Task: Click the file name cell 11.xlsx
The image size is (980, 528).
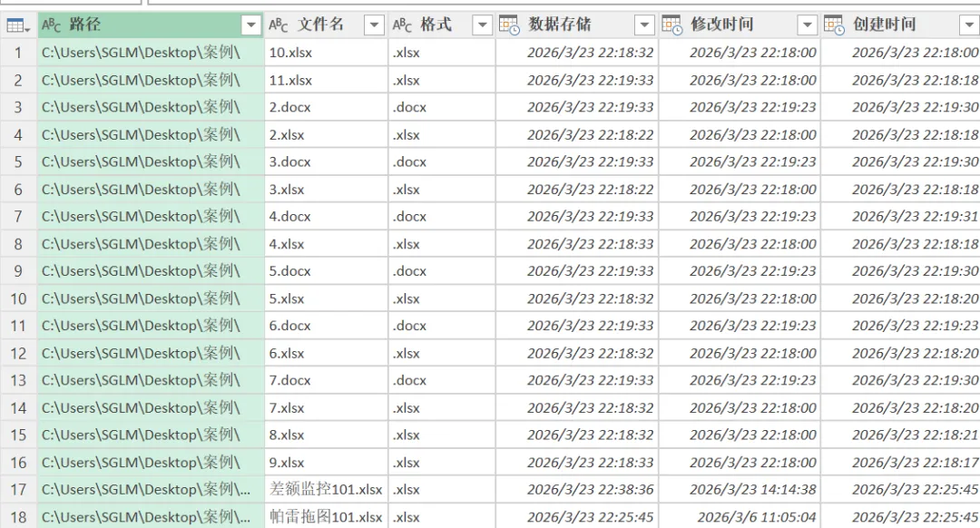Action: coord(327,80)
